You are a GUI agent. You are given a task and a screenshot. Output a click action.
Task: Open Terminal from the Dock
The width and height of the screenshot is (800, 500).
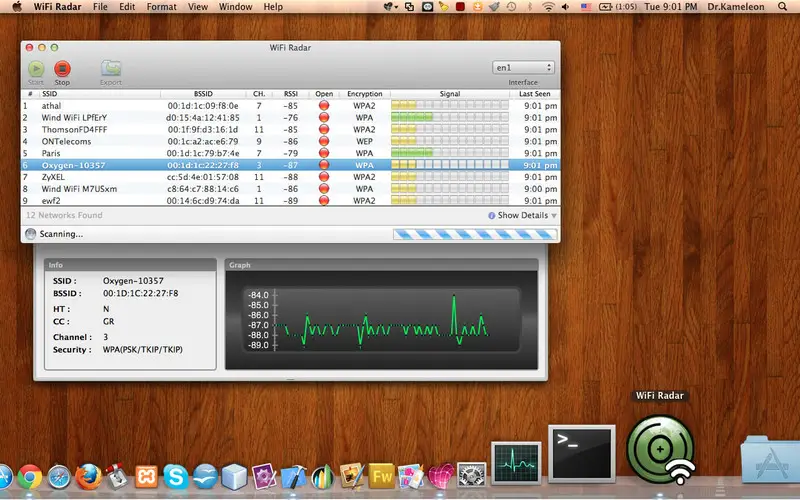click(x=582, y=454)
